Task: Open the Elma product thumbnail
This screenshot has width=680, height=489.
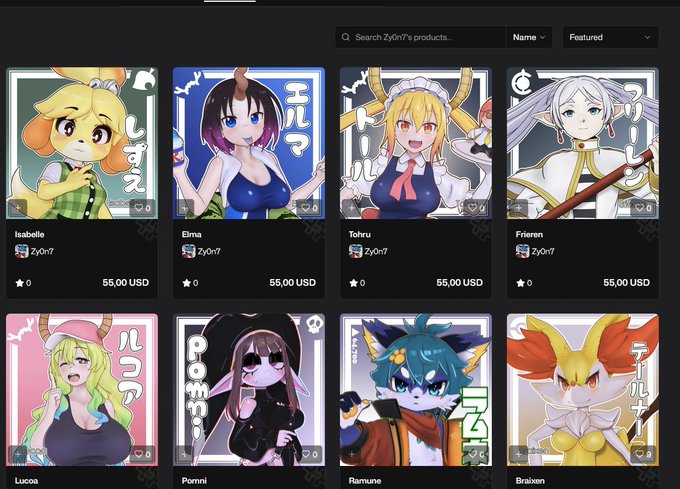Action: [249, 143]
